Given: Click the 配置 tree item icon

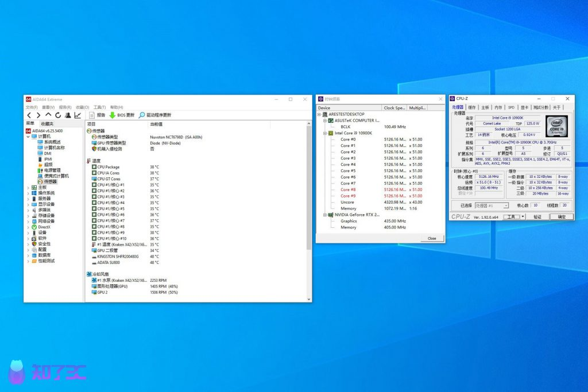Looking at the screenshot, I should coord(34,249).
